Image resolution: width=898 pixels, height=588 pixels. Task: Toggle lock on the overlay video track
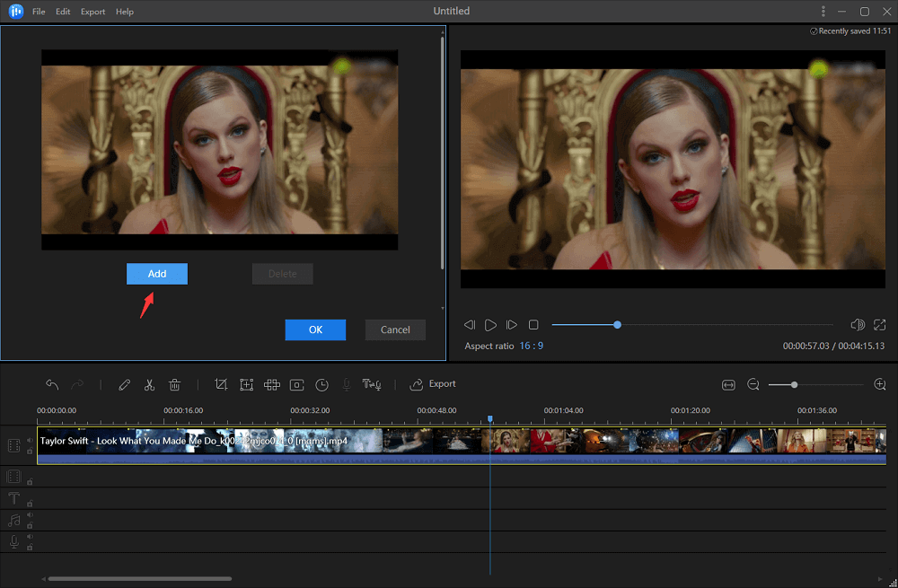click(30, 481)
